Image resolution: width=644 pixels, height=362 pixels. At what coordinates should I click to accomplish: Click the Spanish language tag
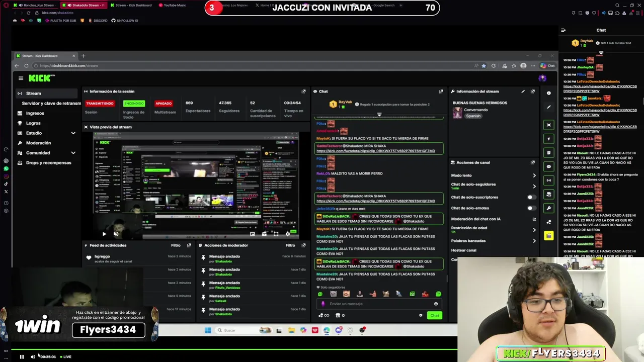click(x=473, y=116)
